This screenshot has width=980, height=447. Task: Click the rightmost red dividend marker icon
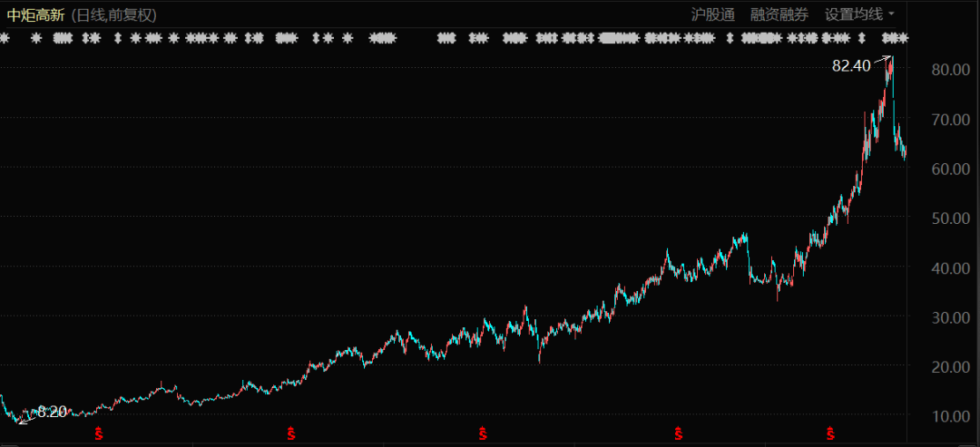(x=830, y=435)
